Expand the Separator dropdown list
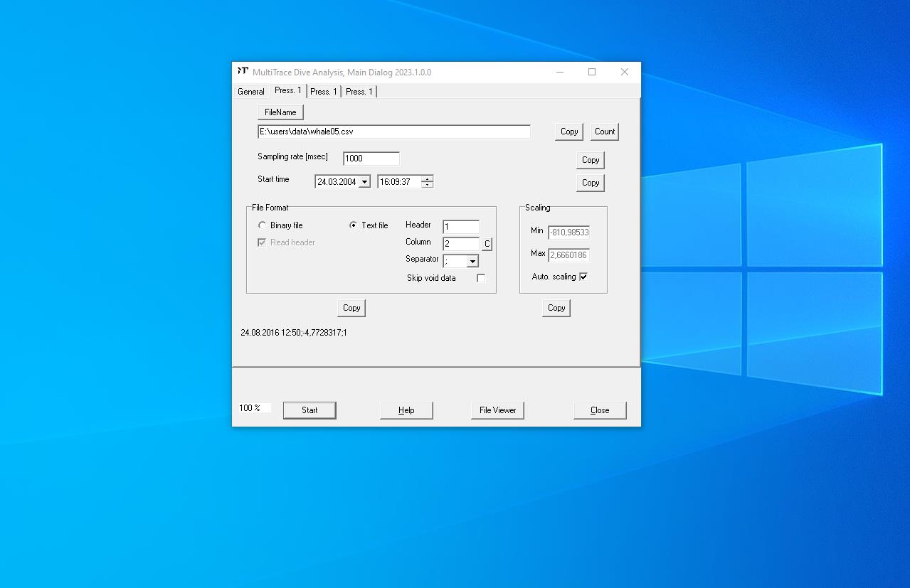 click(x=472, y=262)
